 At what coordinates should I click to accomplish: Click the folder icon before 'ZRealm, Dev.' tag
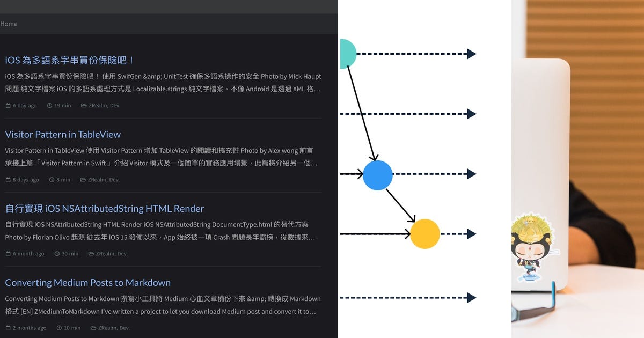click(83, 105)
